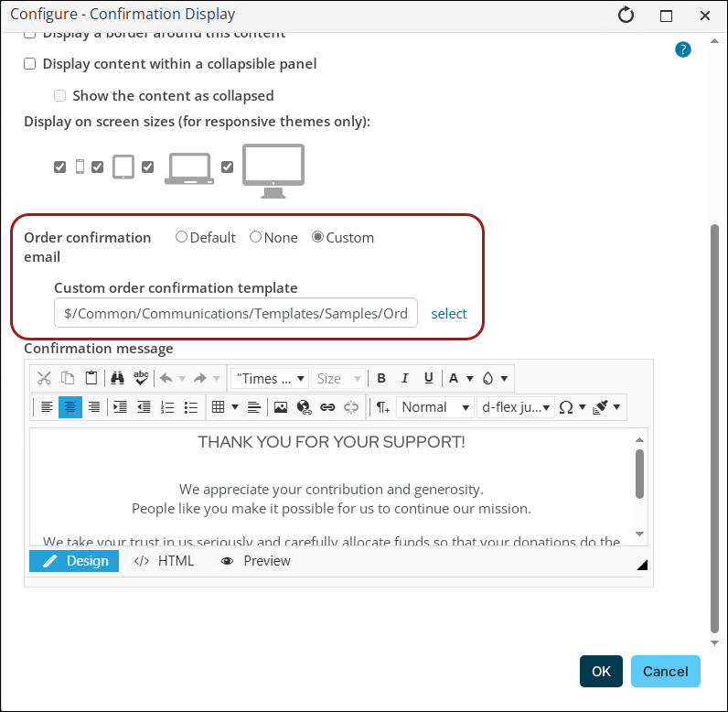The image size is (728, 712).
Task: Select the Custom order confirmation email option
Action: (x=317, y=237)
